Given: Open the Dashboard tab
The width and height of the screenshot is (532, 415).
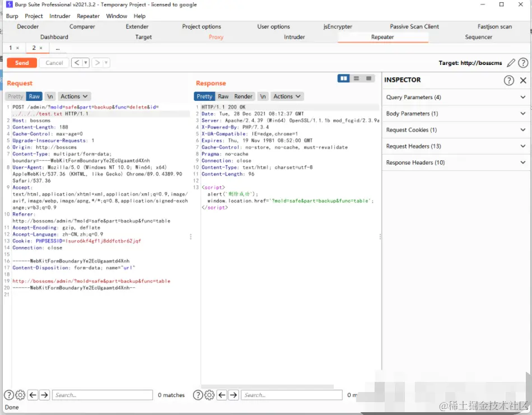Looking at the screenshot, I should (54, 37).
